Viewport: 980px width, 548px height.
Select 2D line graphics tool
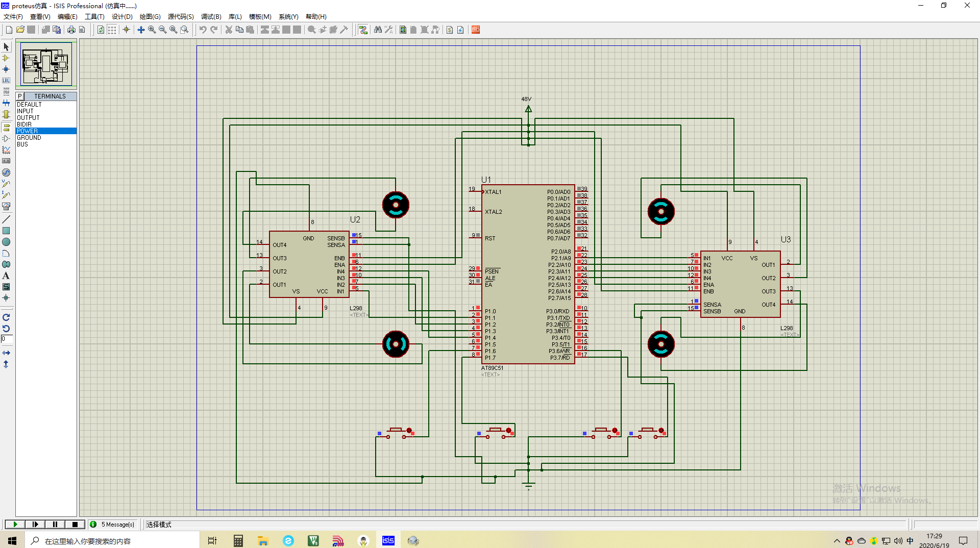(6, 219)
